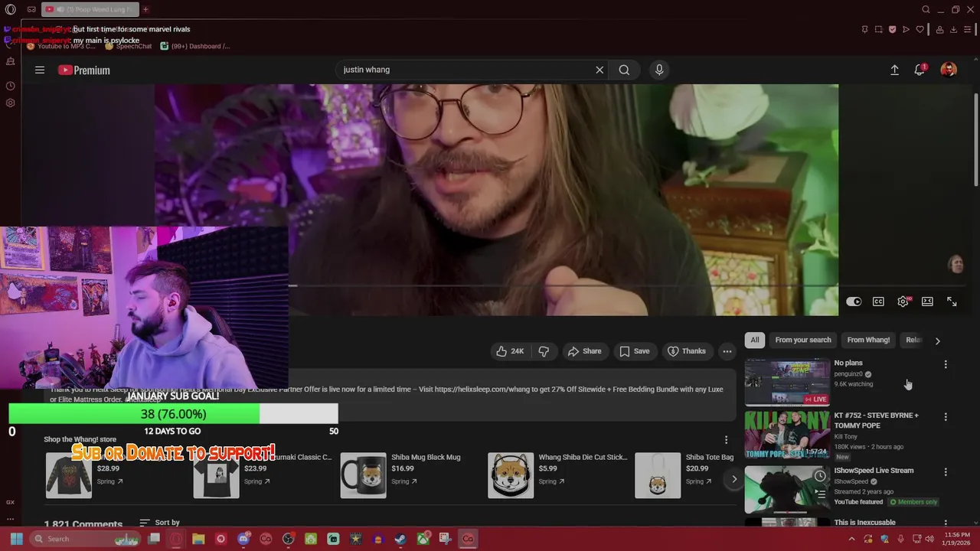The image size is (980, 551).
Task: Like the video (24K)
Action: pyautogui.click(x=510, y=351)
